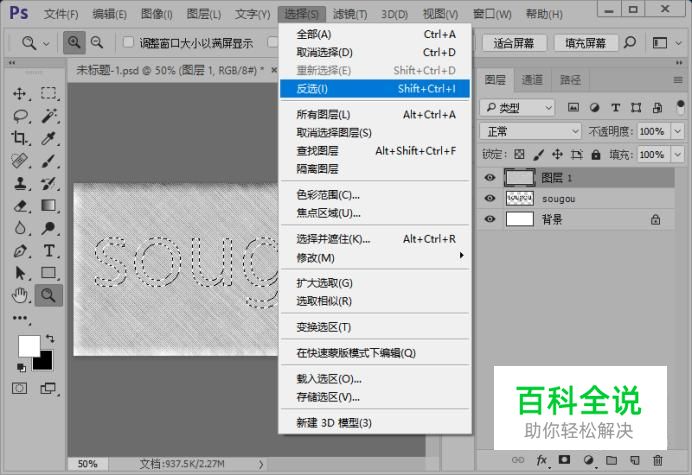
Task: Select the Brush tool
Action: 49,161
